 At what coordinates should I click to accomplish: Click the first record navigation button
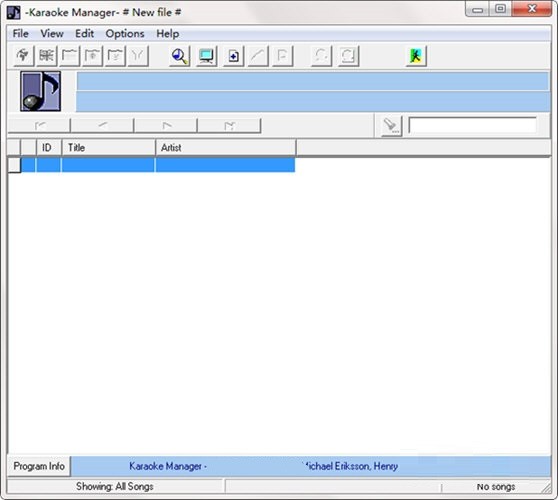click(39, 126)
